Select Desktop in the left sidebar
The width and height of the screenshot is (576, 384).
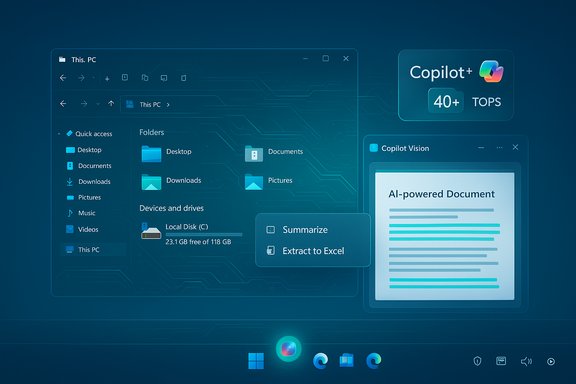83,150
